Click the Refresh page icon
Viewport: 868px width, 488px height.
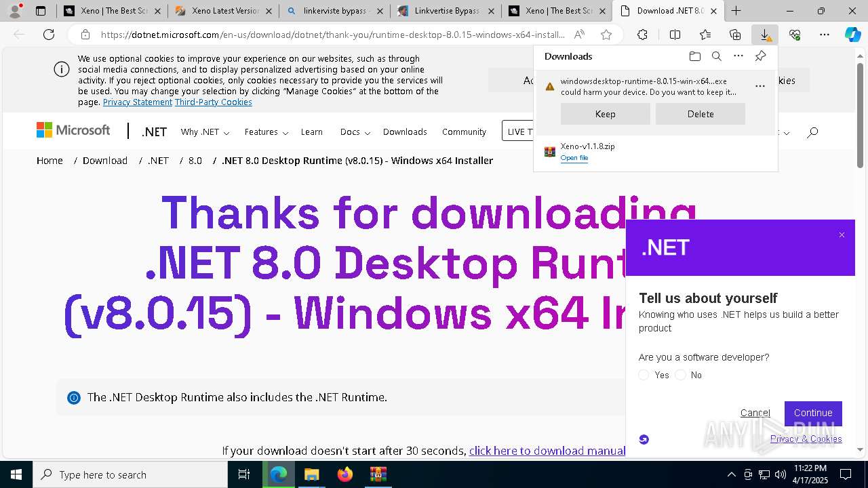pyautogui.click(x=49, y=35)
